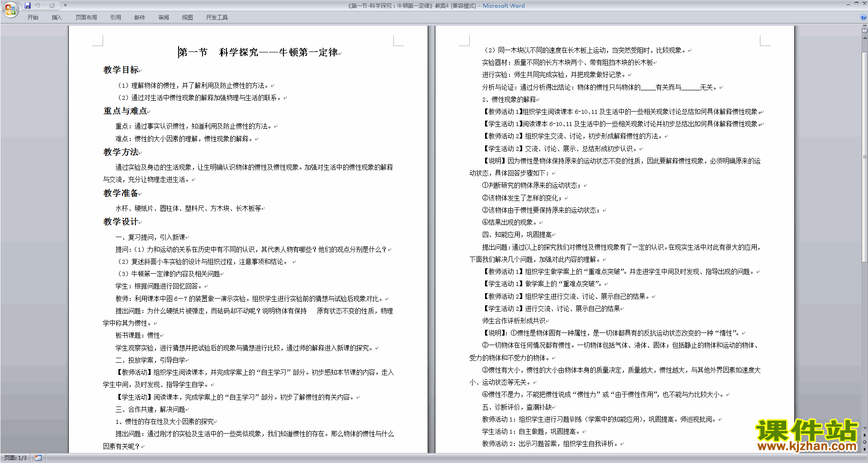Expand the Undo history dropdown arrow
The width and height of the screenshot is (868, 463).
click(44, 5)
